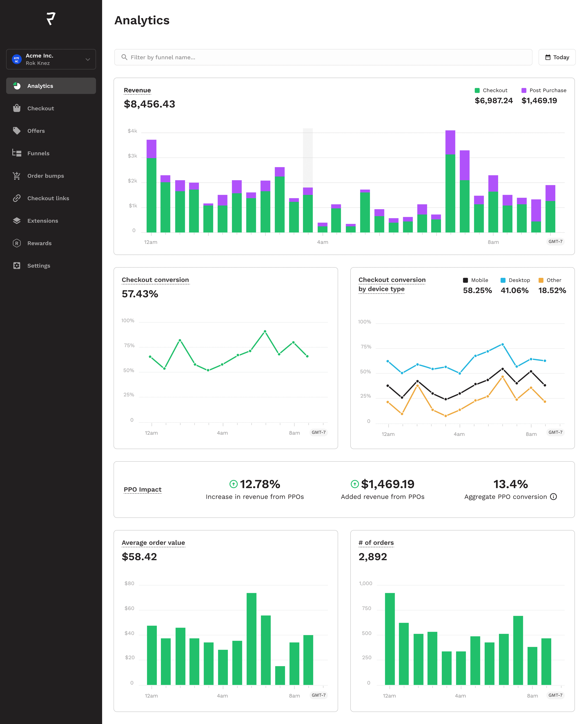
Task: Click the Average order value heading
Action: [x=153, y=543]
